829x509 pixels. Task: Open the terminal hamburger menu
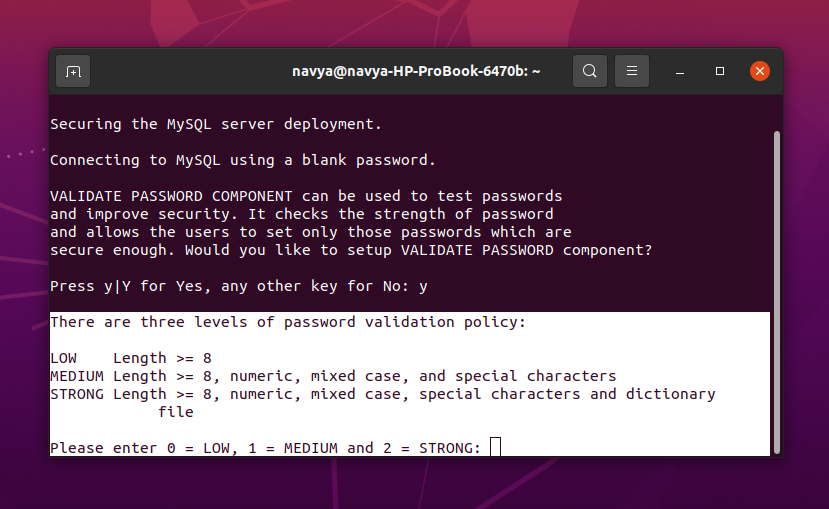coord(632,71)
